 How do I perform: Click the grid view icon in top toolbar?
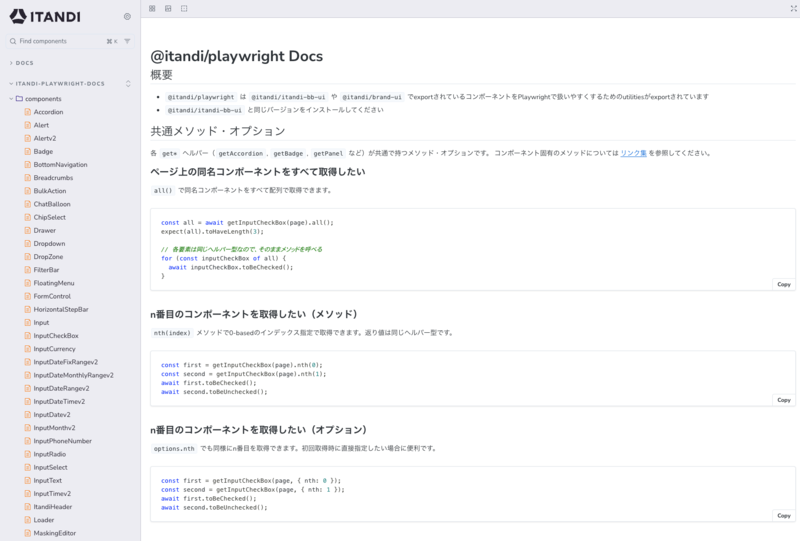[x=152, y=8]
